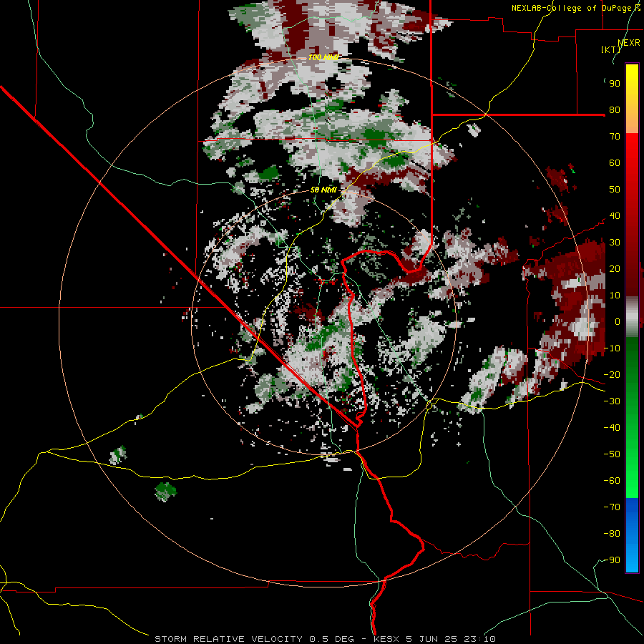Click the KESX radar site identifier
This screenshot has height=644, width=644.
coord(387,639)
